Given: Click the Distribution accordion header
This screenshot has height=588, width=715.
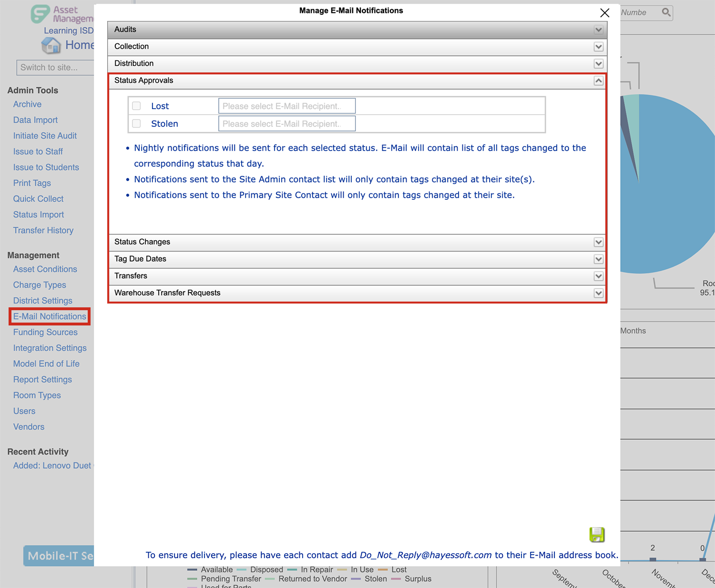Looking at the screenshot, I should pyautogui.click(x=357, y=63).
